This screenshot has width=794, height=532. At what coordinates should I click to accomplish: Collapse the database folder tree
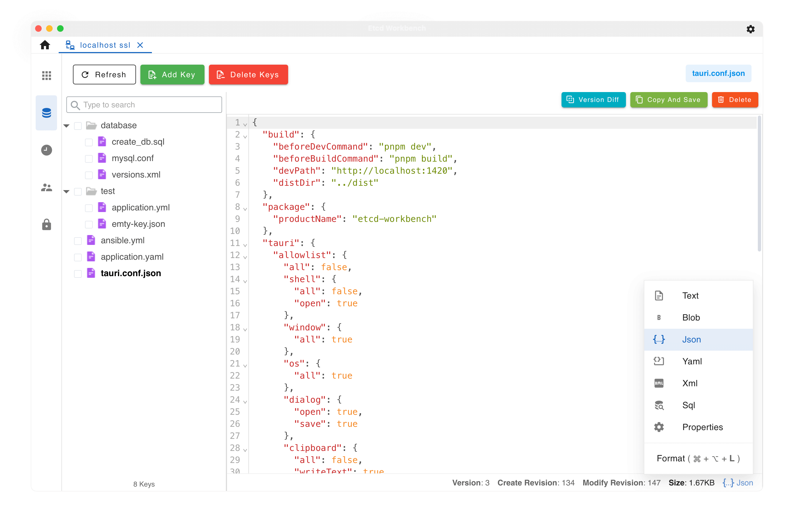point(67,125)
